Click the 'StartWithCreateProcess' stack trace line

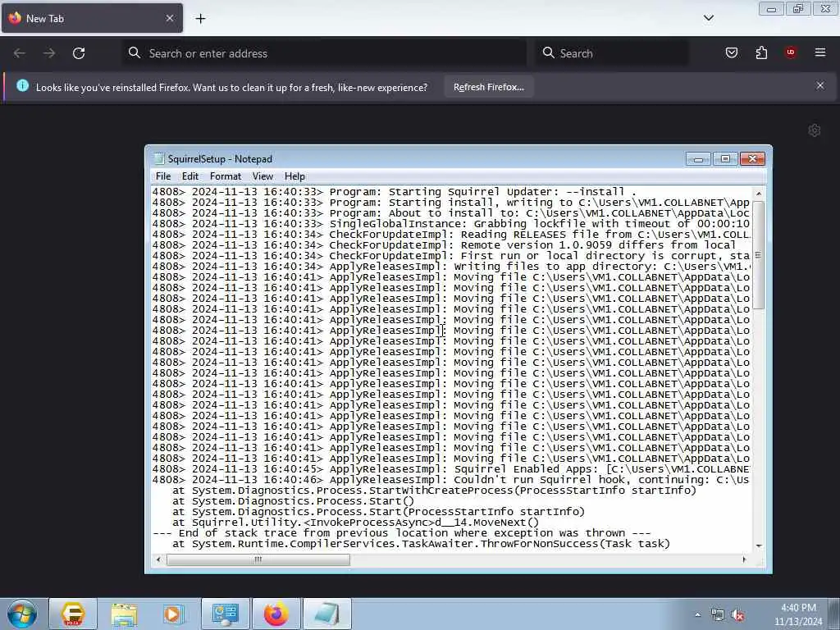[x=434, y=491]
